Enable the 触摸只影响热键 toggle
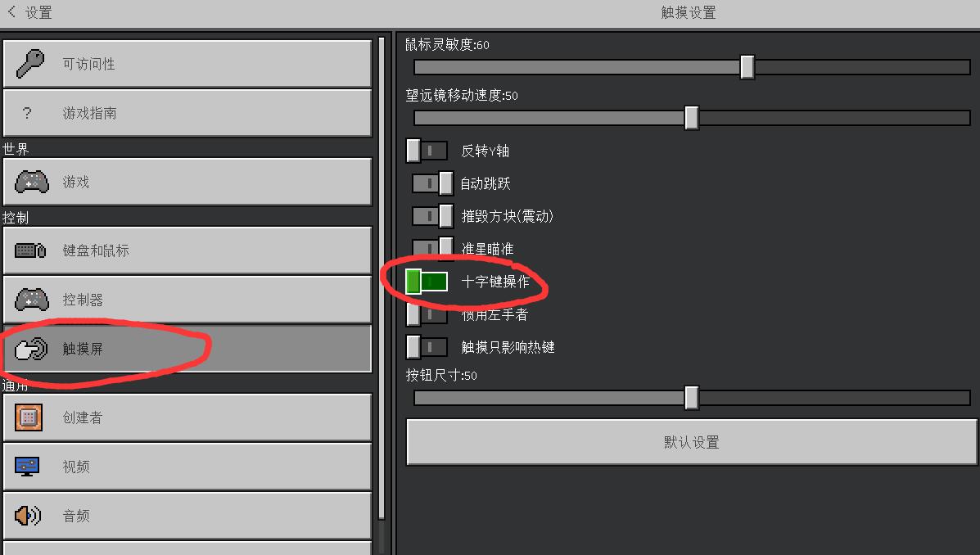The height and width of the screenshot is (555, 980). (427, 347)
